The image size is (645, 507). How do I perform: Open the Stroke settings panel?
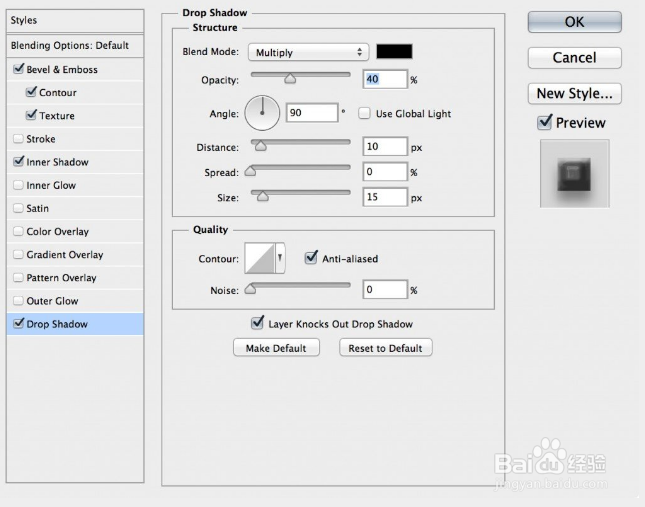click(x=41, y=139)
